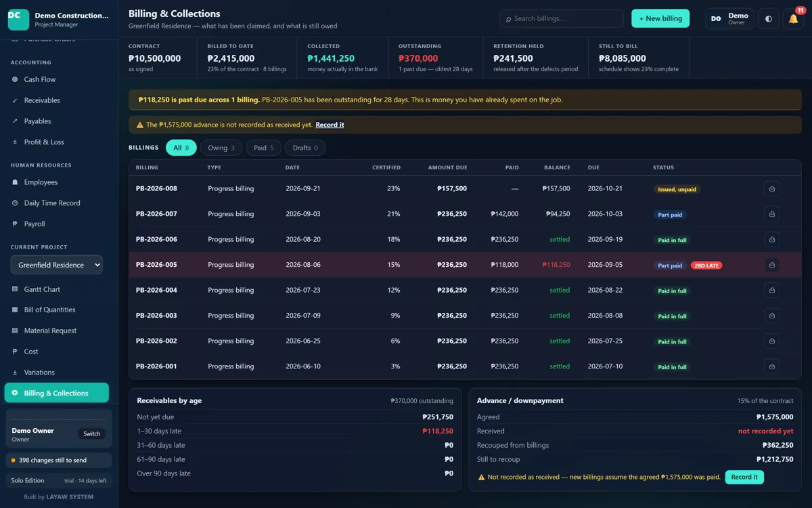Click the Part paid badge for PB-2026-007
Image resolution: width=812 pixels, height=508 pixels.
[670, 215]
